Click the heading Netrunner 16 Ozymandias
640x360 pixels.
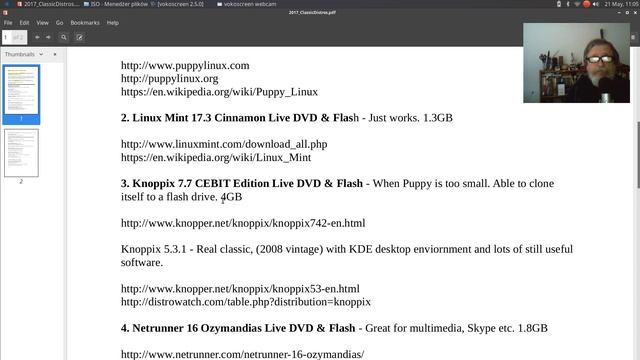[x=238, y=328]
